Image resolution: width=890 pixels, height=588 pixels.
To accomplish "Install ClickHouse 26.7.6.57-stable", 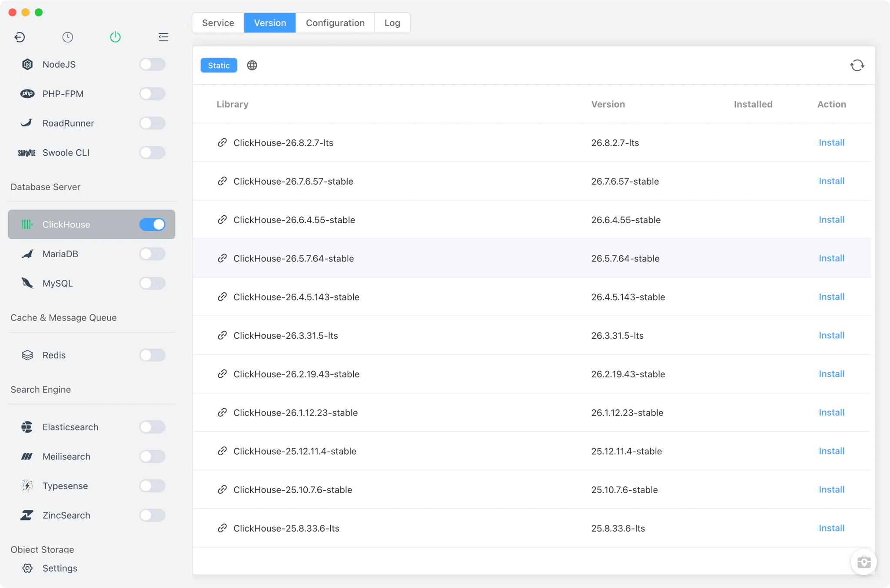I will click(x=831, y=181).
